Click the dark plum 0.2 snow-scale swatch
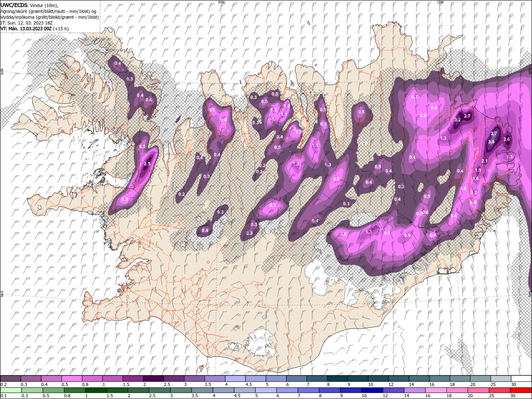The height and width of the screenshot is (399, 532). coord(10,379)
